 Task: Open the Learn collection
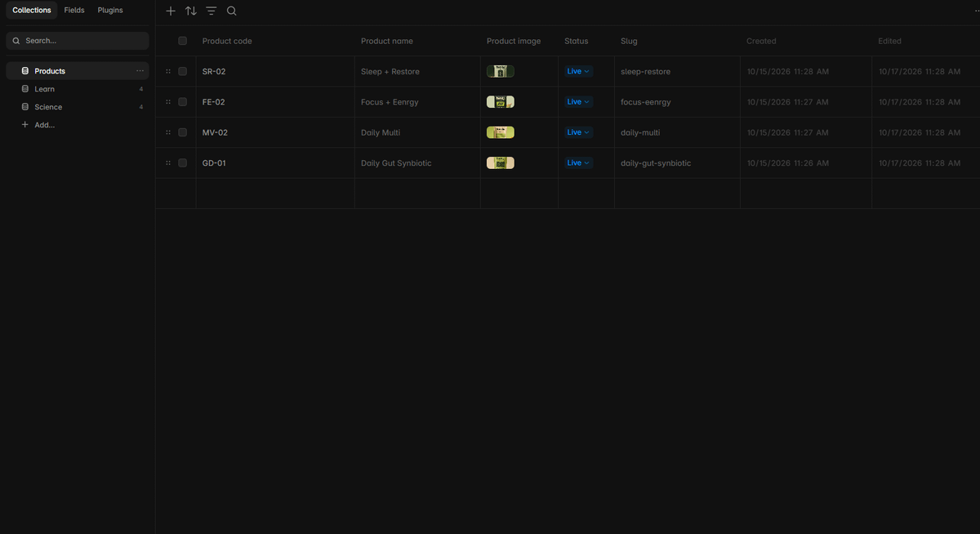[x=78, y=89]
